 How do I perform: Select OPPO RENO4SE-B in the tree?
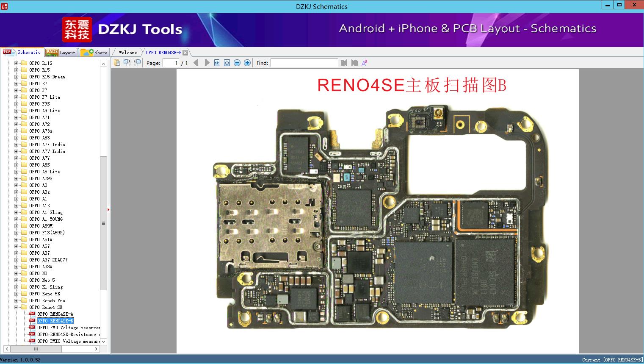[x=55, y=321]
